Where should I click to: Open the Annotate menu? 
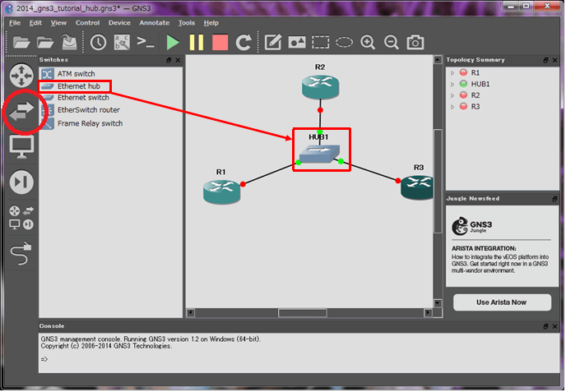pos(155,23)
